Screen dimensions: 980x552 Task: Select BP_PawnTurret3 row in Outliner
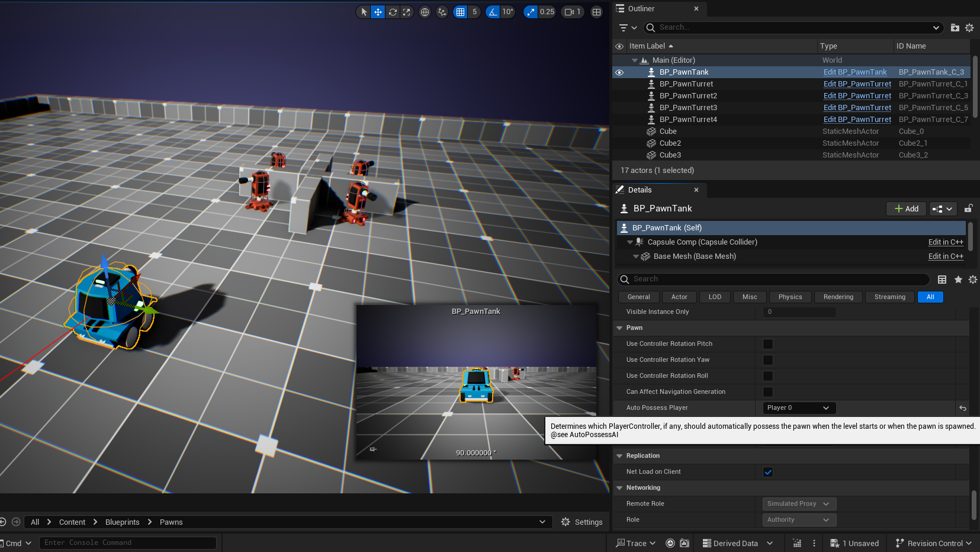coord(688,108)
